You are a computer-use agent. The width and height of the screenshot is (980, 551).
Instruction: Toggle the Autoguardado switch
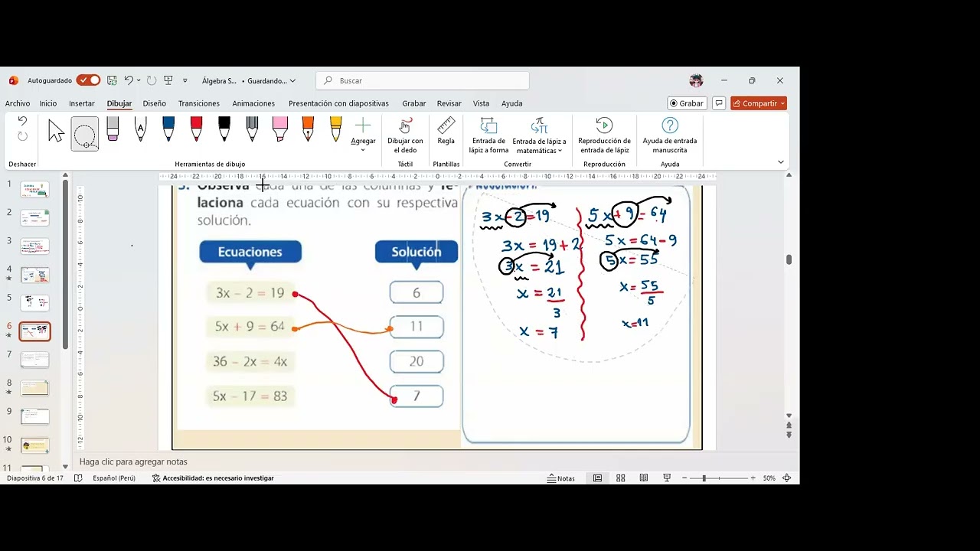point(89,80)
